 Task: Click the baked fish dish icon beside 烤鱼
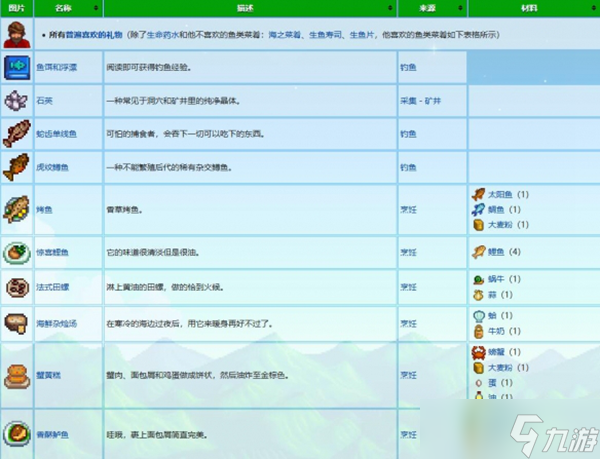(16, 209)
